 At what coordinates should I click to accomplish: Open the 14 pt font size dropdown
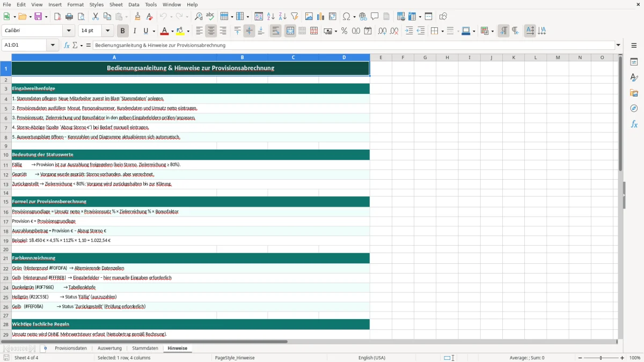pos(108,31)
